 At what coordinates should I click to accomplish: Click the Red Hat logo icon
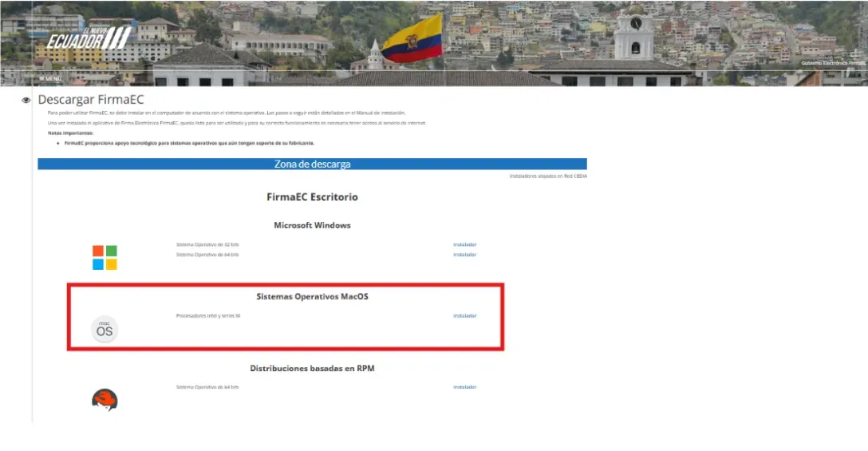click(x=105, y=400)
